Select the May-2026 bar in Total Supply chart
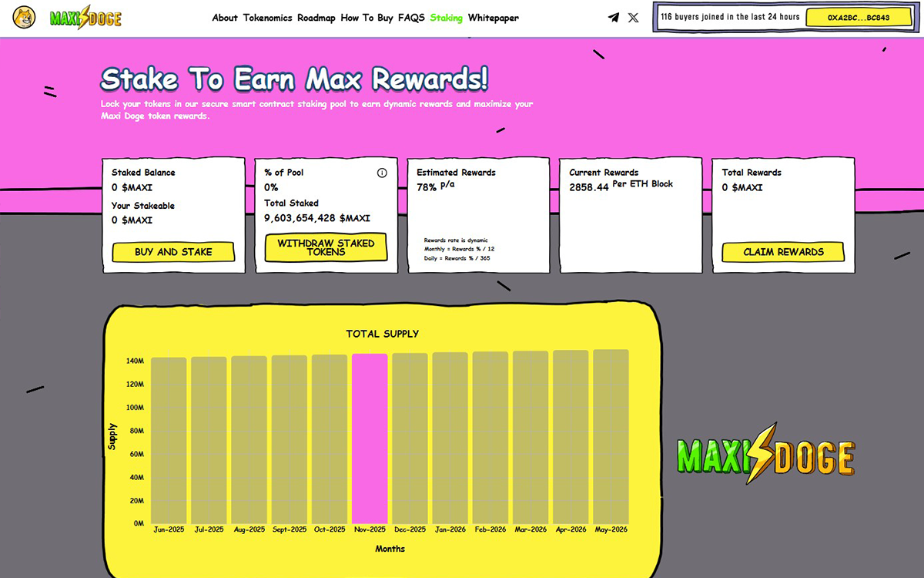This screenshot has height=578, width=924. 611,437
